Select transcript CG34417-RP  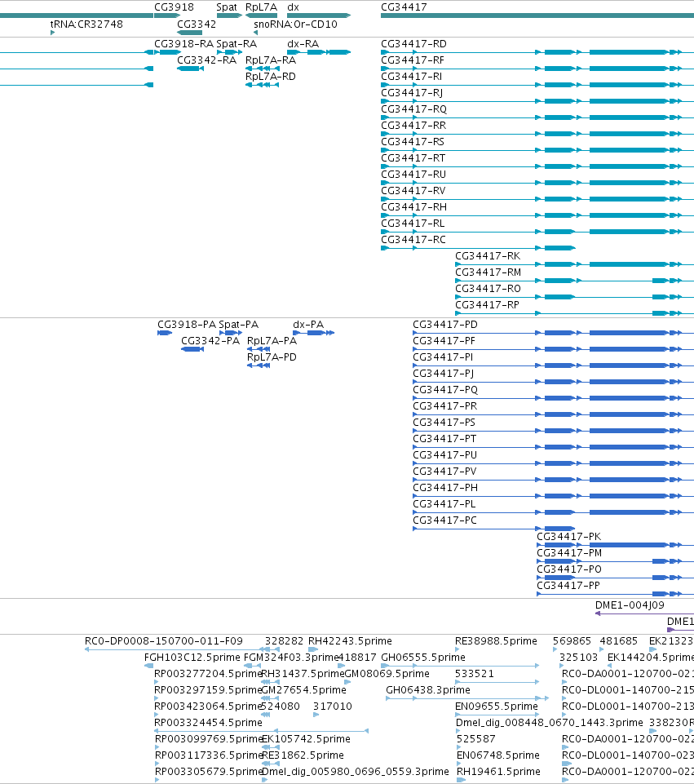click(x=487, y=305)
